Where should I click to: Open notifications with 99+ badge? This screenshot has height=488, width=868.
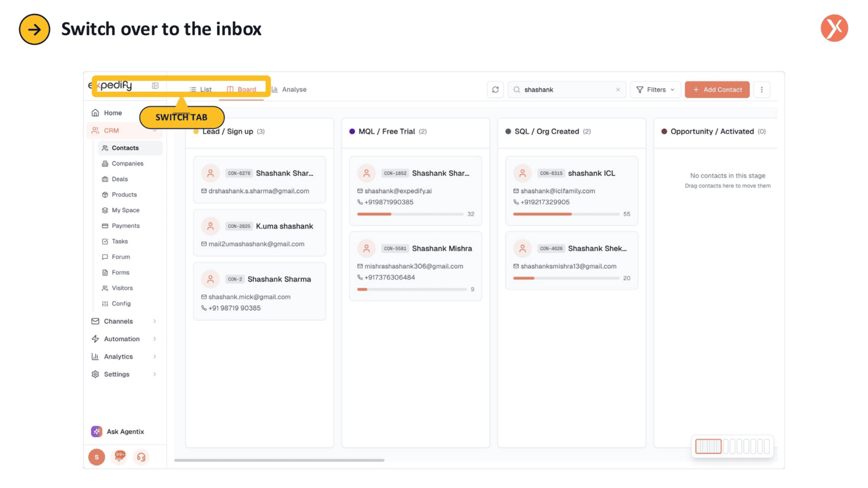click(x=119, y=457)
